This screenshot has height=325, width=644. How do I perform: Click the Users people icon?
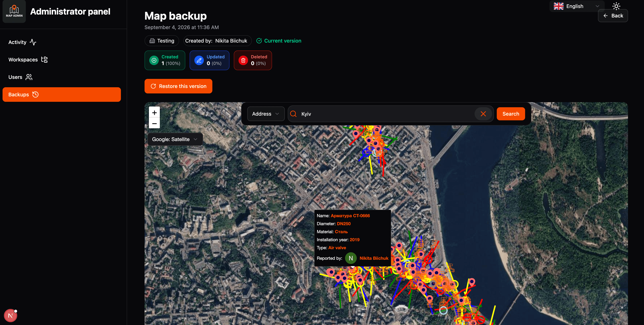(x=29, y=77)
